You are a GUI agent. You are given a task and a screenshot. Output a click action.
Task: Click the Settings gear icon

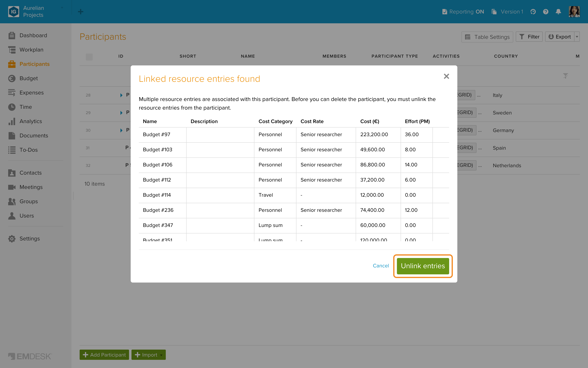tap(12, 239)
